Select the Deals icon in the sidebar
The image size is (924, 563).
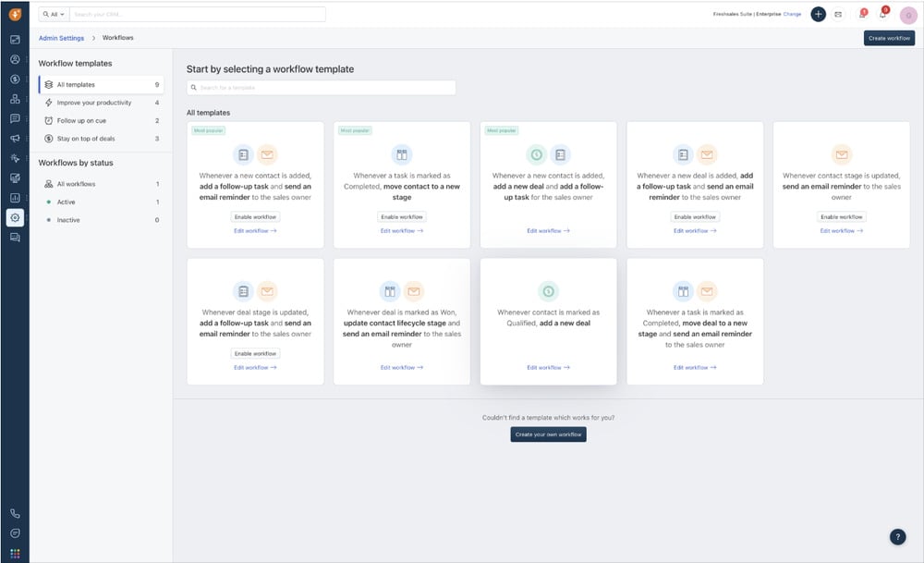pos(15,80)
